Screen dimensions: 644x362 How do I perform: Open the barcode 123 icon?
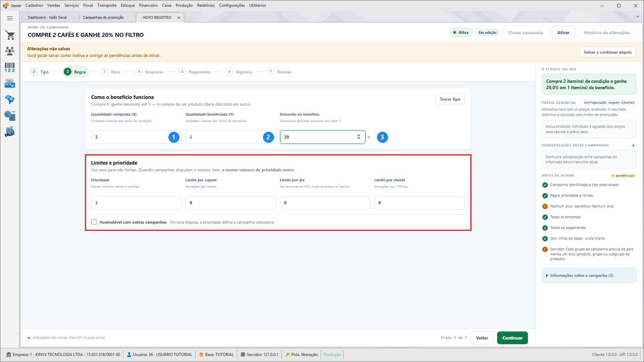point(10,68)
